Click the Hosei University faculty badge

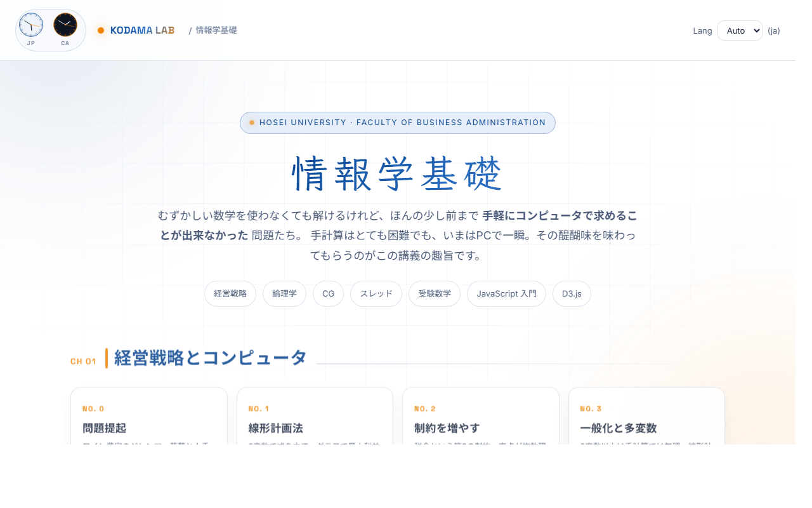(x=398, y=123)
